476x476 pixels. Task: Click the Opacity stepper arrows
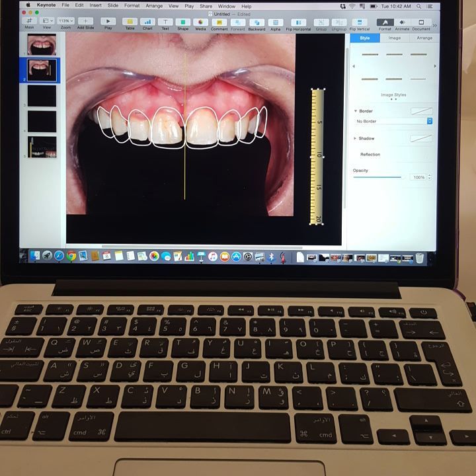pyautogui.click(x=430, y=177)
